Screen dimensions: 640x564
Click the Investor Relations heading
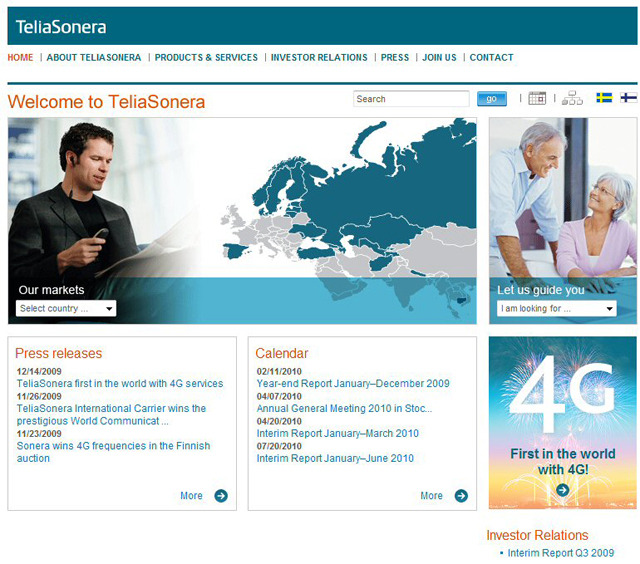pyautogui.click(x=537, y=535)
